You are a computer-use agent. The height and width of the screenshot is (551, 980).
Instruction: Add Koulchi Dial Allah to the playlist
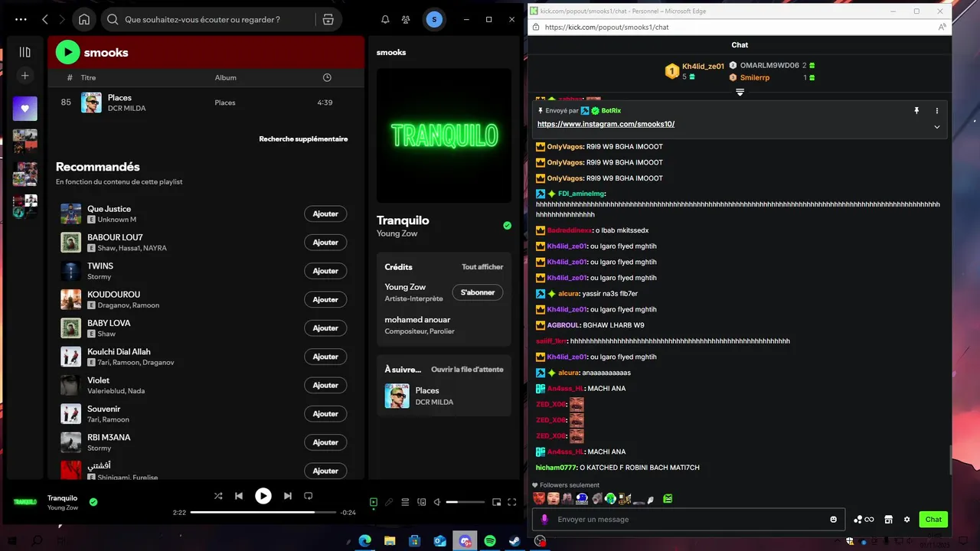[325, 357]
